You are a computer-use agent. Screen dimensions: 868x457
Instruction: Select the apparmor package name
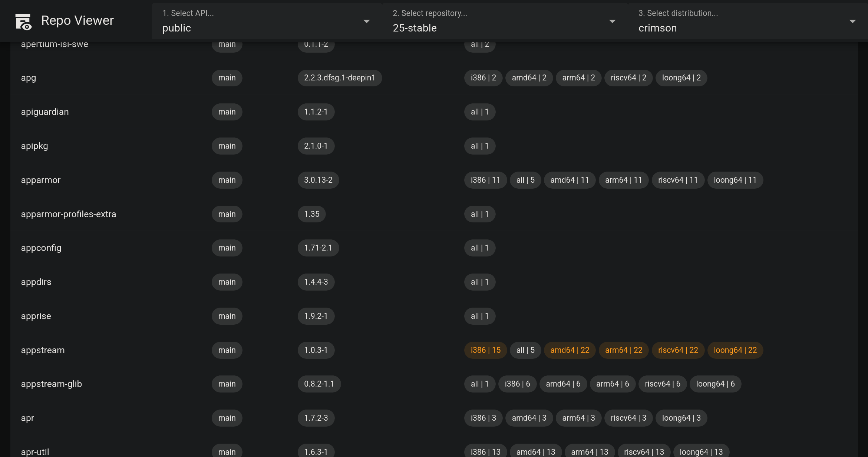(41, 180)
